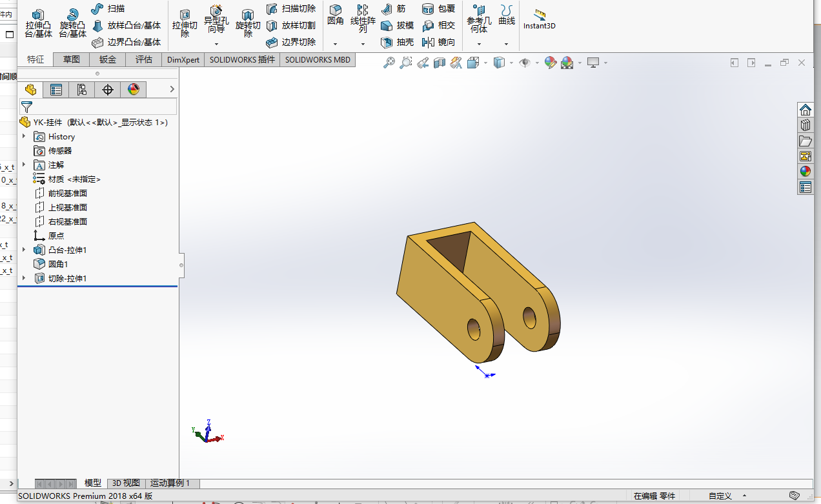Switch to the 钣金 (Sheet Metal) tab

pyautogui.click(x=108, y=59)
